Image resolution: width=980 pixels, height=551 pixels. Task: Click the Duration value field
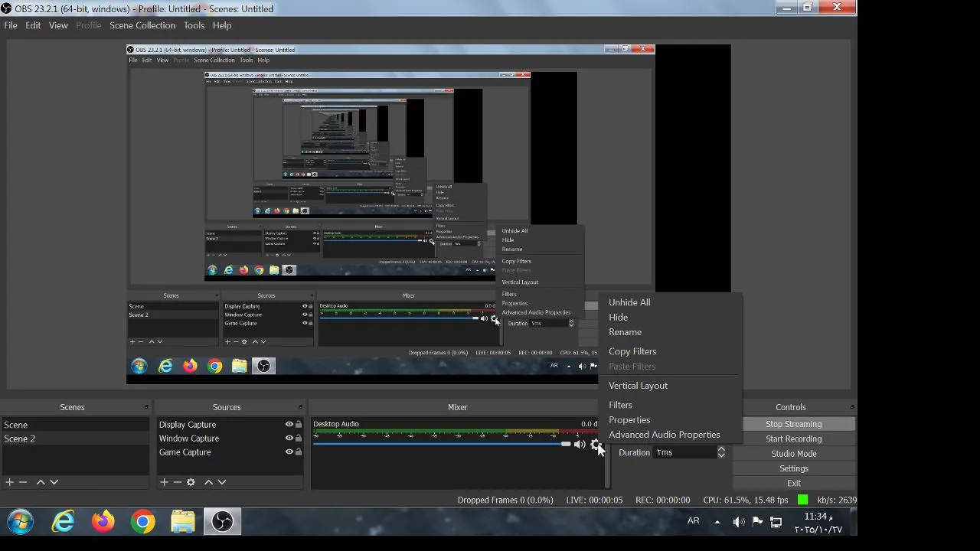(684, 452)
